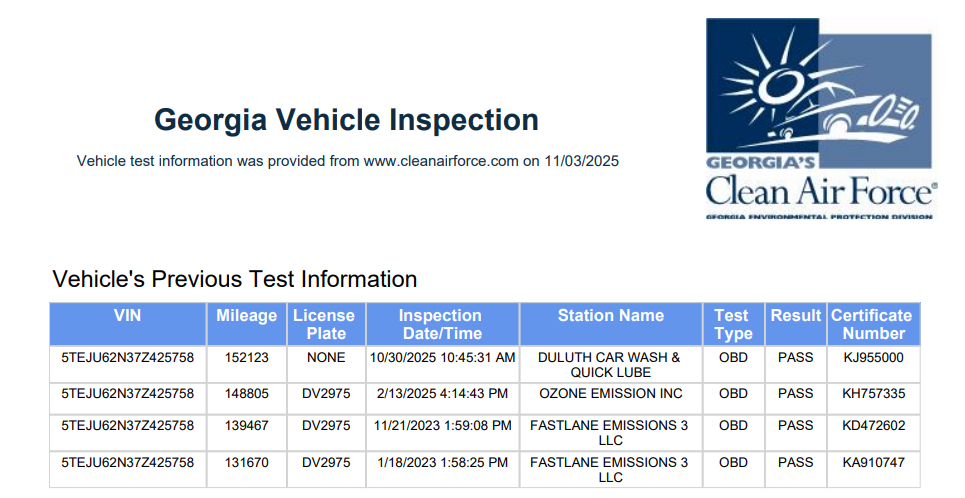Select the 2/13/2025 4:14:43 PM inspection date
This screenshot has width=965, height=498.
(442, 394)
